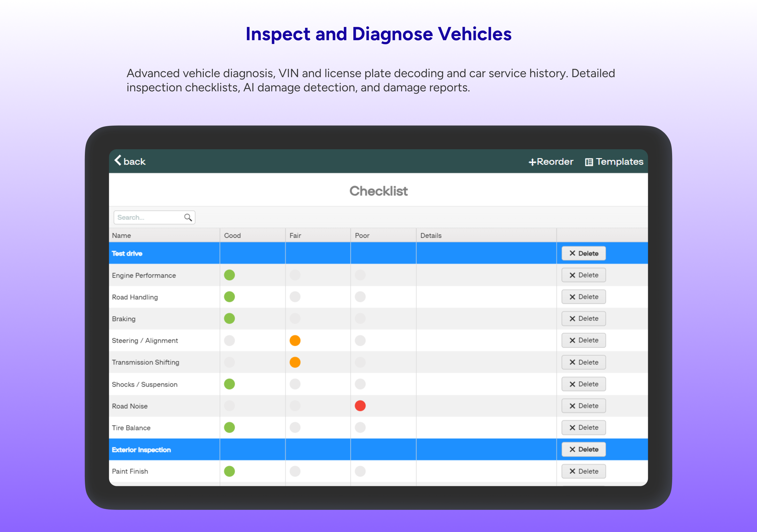This screenshot has height=532, width=757.
Task: Select the Test drive section header
Action: tap(127, 254)
